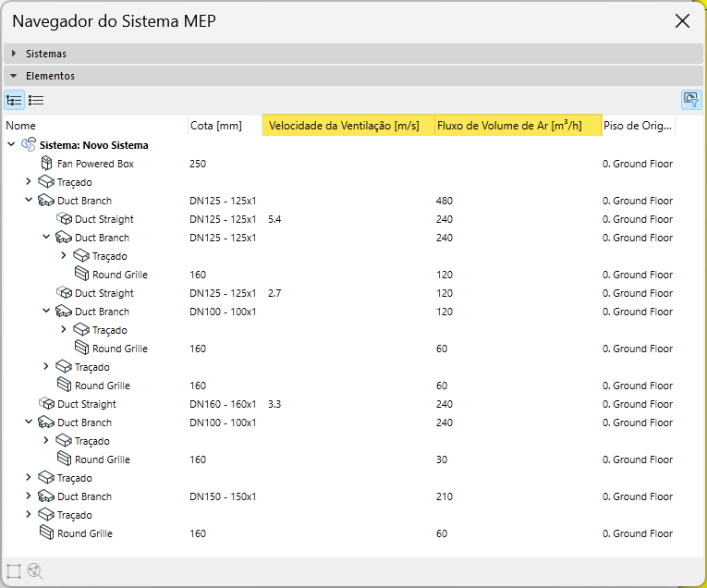Click the icon of the 5.4 m/s Duct Straight
The image size is (707, 588).
click(x=65, y=219)
